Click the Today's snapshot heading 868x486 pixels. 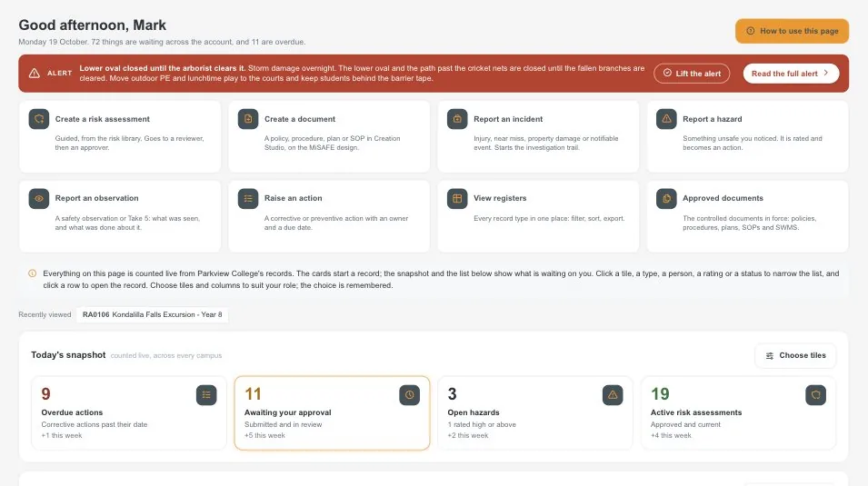(68, 355)
